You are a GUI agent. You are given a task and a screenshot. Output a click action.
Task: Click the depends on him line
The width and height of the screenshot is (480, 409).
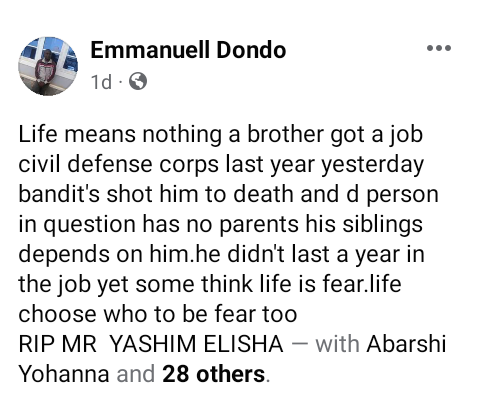tap(221, 255)
